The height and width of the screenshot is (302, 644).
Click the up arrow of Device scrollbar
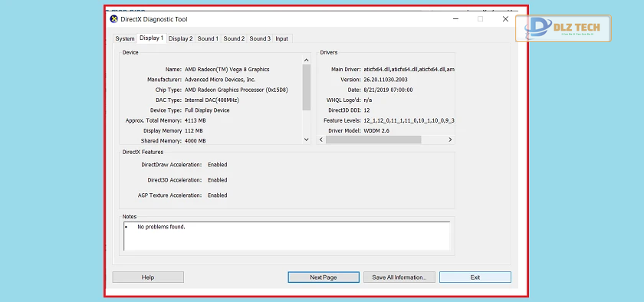307,60
